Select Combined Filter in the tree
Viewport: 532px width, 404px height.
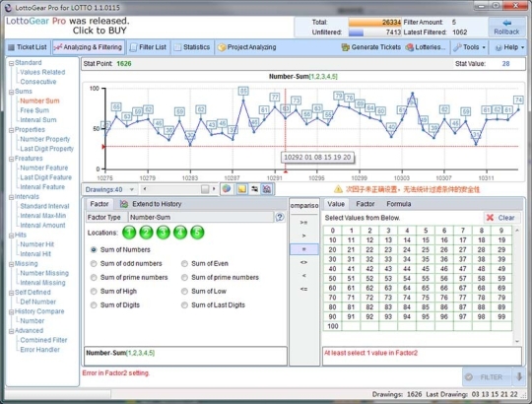pyautogui.click(x=43, y=340)
